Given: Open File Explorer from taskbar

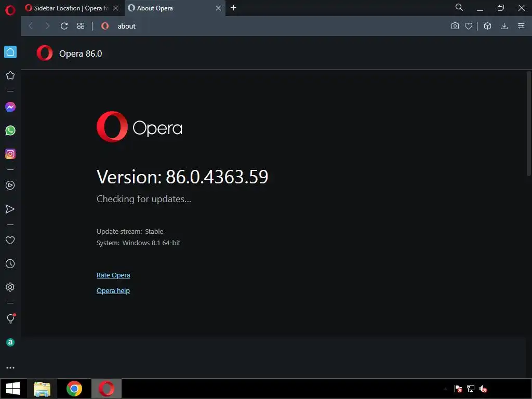Looking at the screenshot, I should click(x=42, y=389).
